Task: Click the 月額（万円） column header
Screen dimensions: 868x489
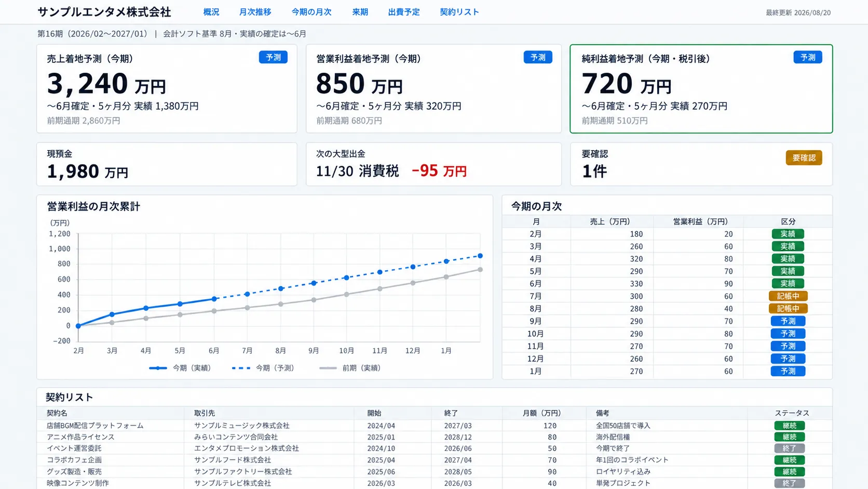Action: click(x=542, y=413)
